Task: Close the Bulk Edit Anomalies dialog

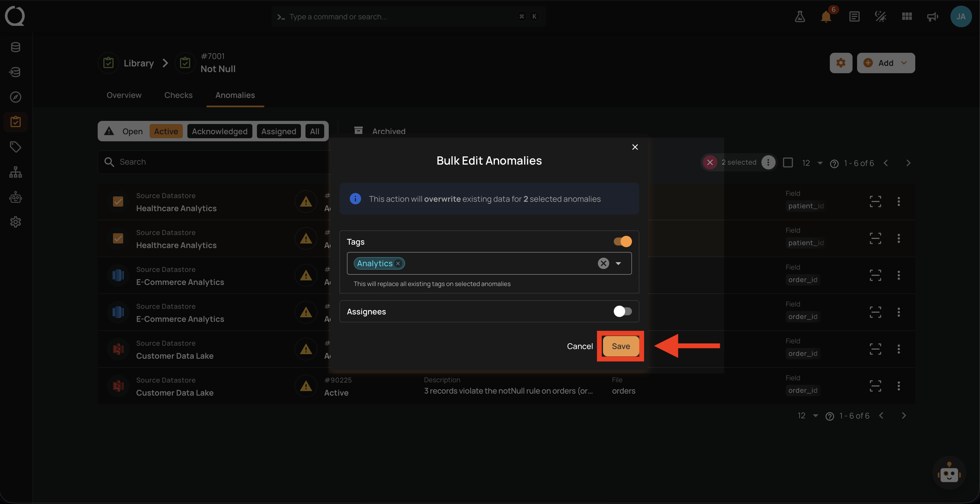Action: pyautogui.click(x=635, y=147)
